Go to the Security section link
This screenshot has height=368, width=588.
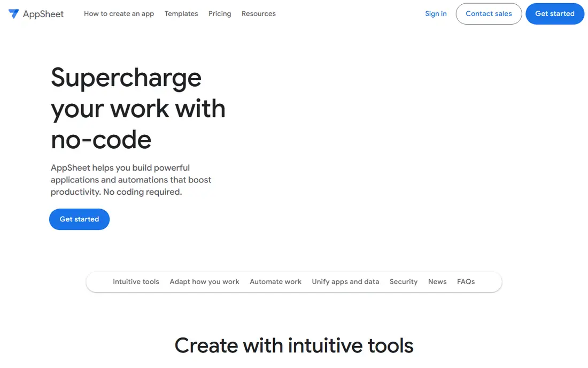[x=404, y=282]
